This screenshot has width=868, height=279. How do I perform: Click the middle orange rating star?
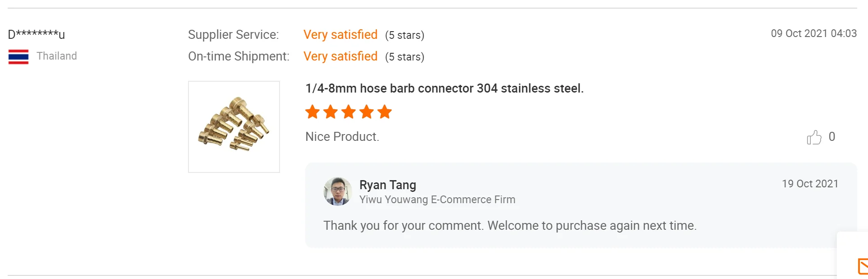(349, 112)
